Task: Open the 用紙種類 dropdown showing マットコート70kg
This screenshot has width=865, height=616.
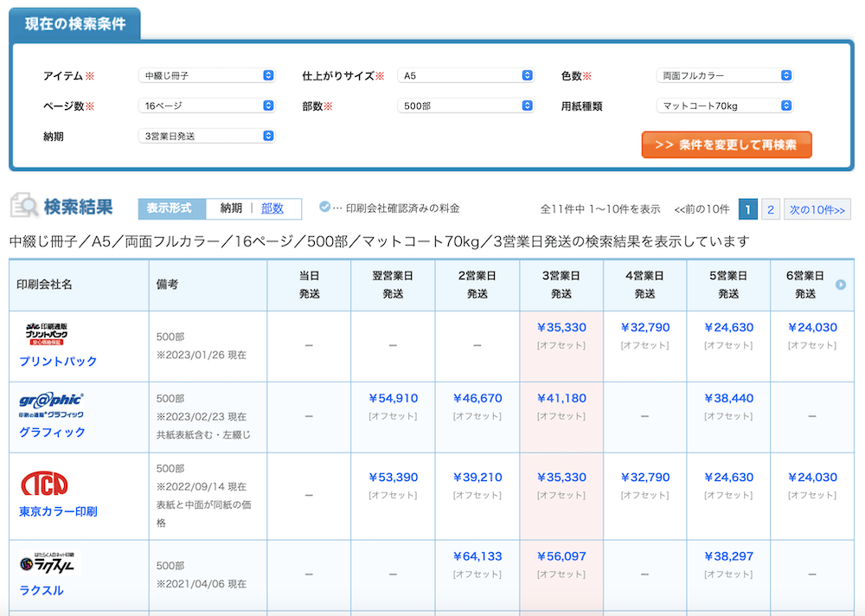Action: [x=724, y=106]
